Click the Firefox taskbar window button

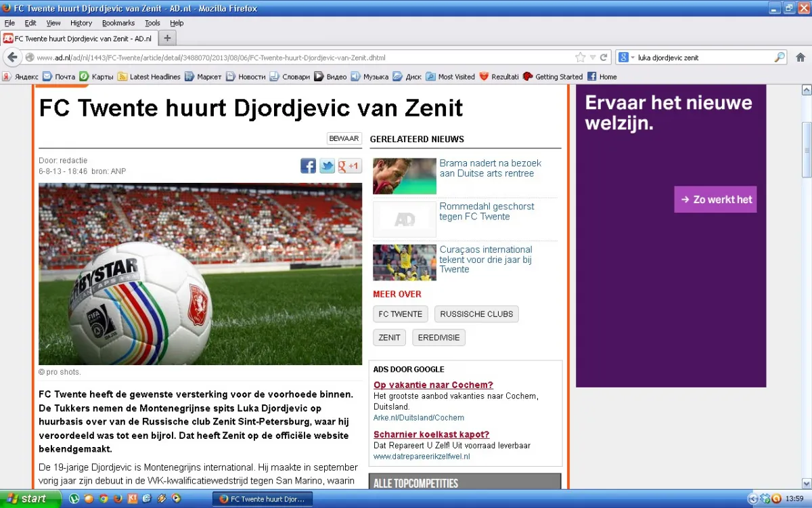pyautogui.click(x=263, y=499)
